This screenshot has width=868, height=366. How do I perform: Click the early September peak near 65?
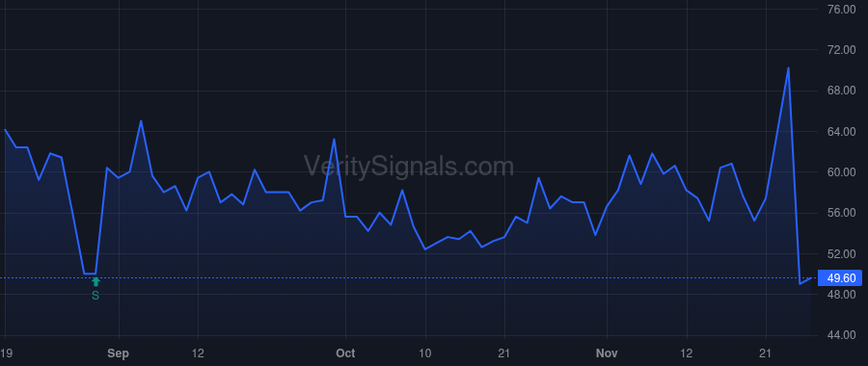(141, 120)
